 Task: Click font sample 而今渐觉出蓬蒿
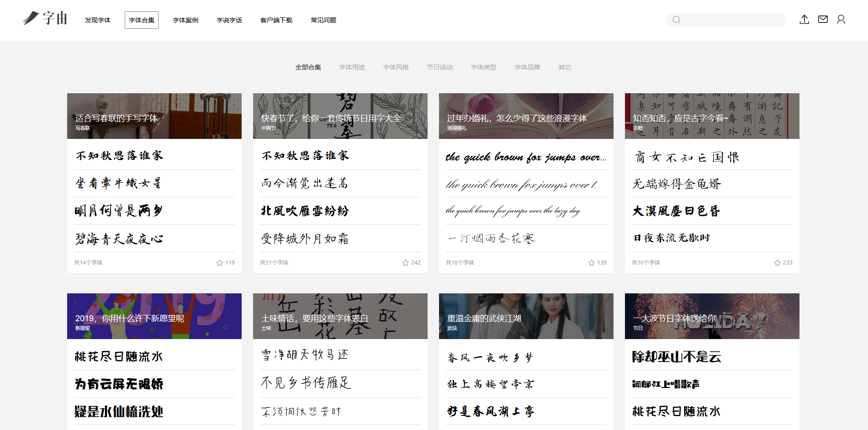[305, 183]
